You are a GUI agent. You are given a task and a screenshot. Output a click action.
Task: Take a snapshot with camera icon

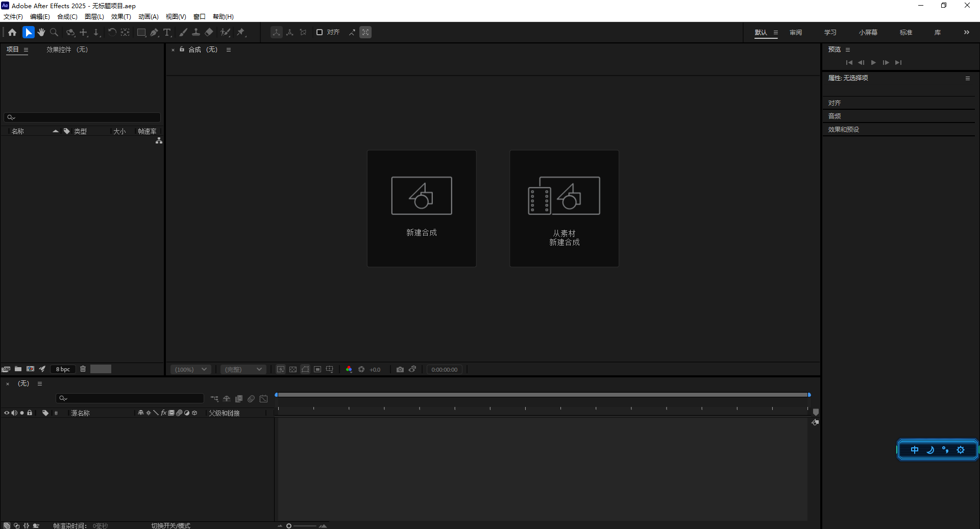400,369
